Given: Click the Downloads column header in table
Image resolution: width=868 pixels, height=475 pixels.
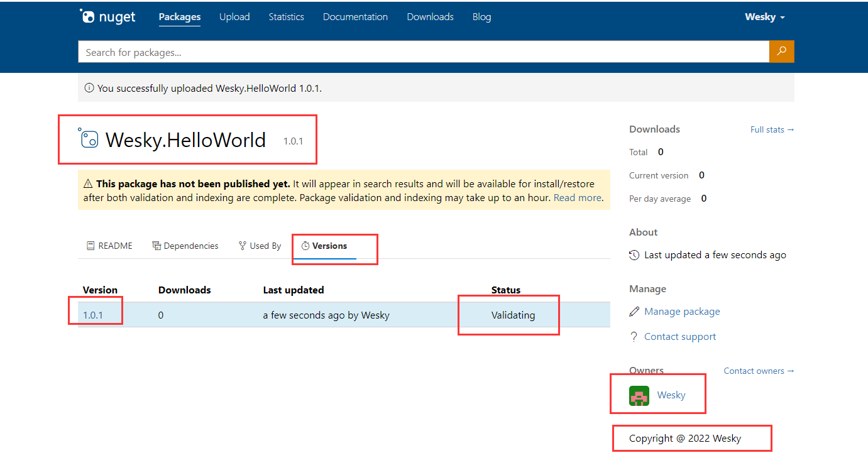Looking at the screenshot, I should (x=185, y=290).
